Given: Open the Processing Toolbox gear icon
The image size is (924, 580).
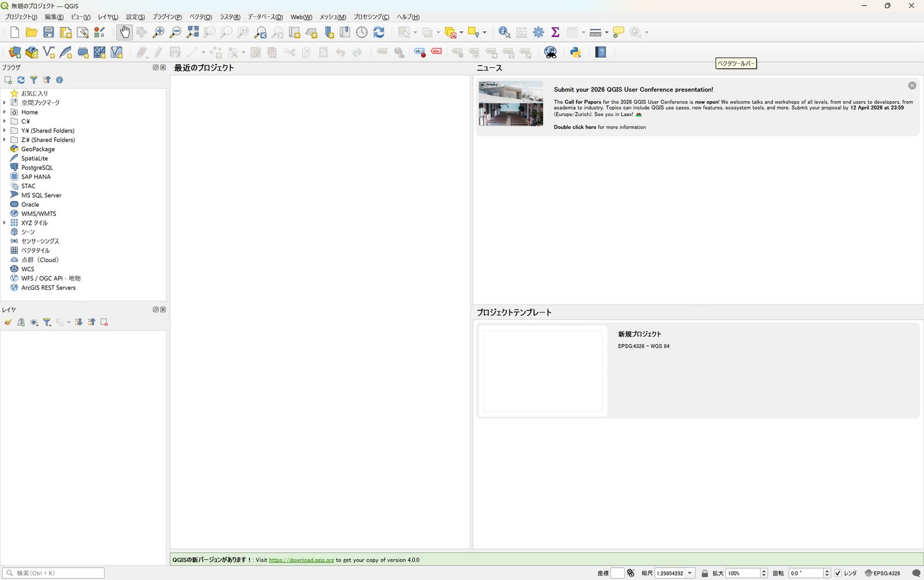Looking at the screenshot, I should [538, 32].
